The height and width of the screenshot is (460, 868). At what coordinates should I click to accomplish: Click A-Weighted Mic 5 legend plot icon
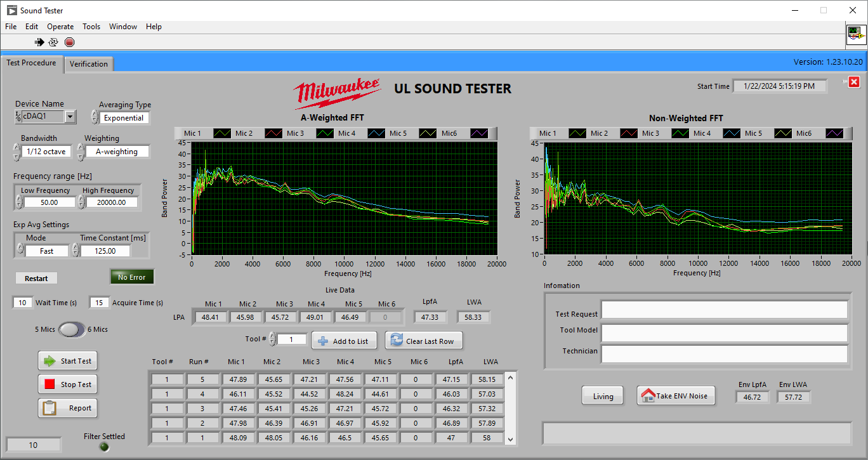[x=427, y=133]
